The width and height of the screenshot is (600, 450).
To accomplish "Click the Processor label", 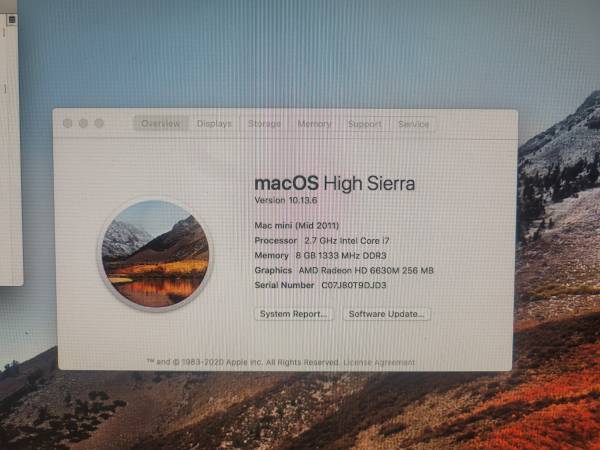I will coord(276,241).
